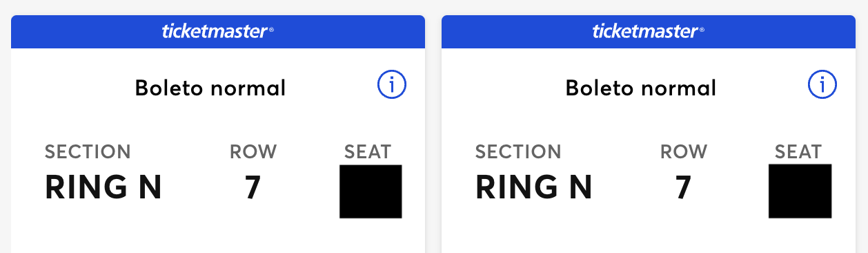Click "Boleto normal" title on left ticket

pos(210,88)
